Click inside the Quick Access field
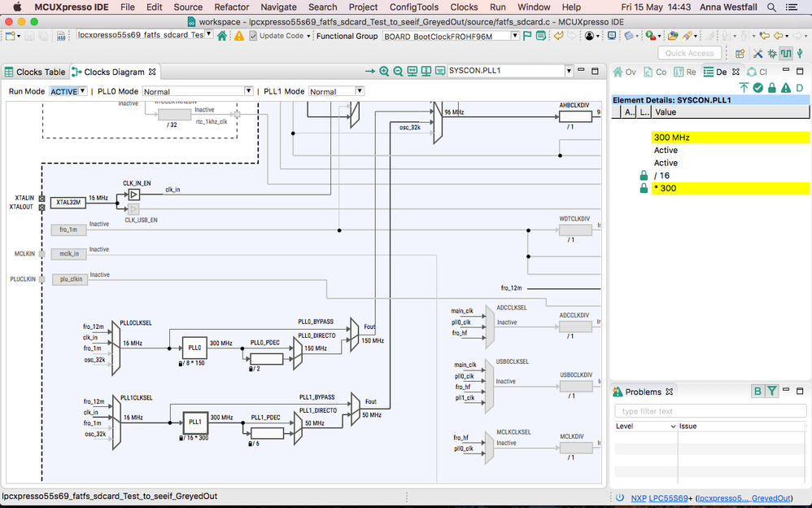812x508 pixels. pos(688,52)
